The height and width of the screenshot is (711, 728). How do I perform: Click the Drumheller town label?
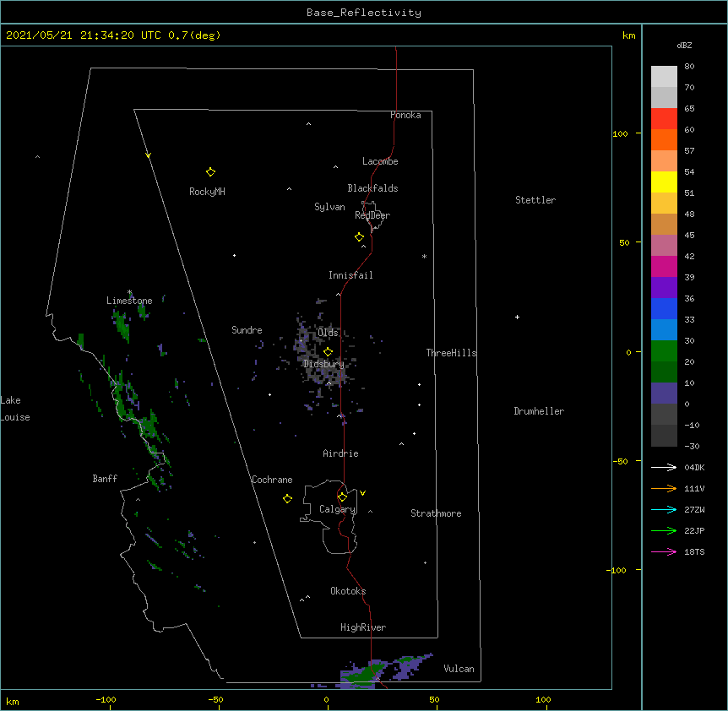point(539,411)
